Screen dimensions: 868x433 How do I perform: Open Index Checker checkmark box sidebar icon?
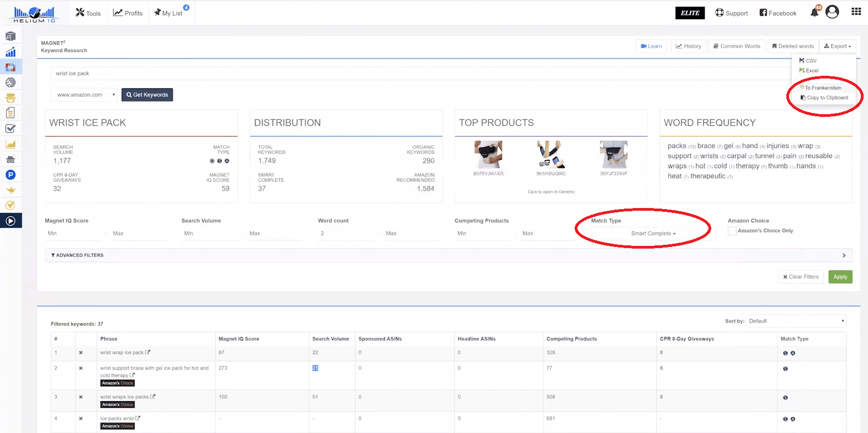(x=10, y=128)
